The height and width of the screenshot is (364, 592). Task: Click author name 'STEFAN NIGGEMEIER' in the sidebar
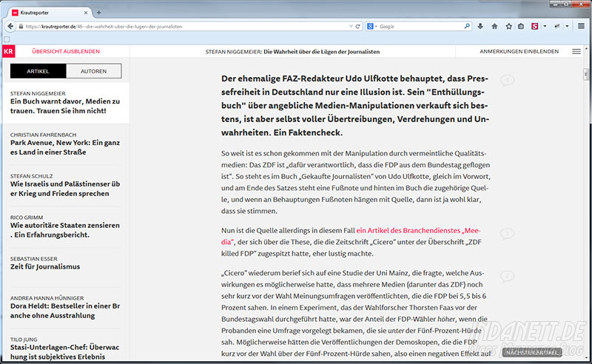pos(38,93)
